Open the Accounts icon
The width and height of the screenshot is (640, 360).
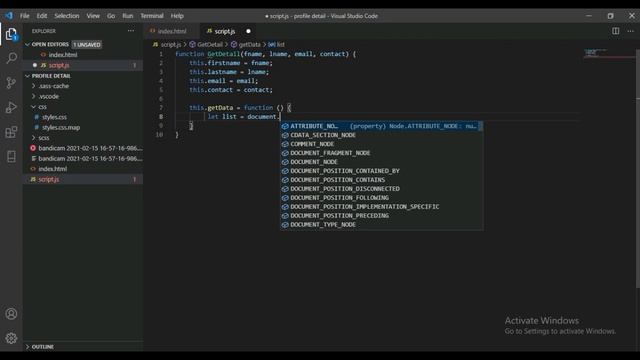[11, 313]
